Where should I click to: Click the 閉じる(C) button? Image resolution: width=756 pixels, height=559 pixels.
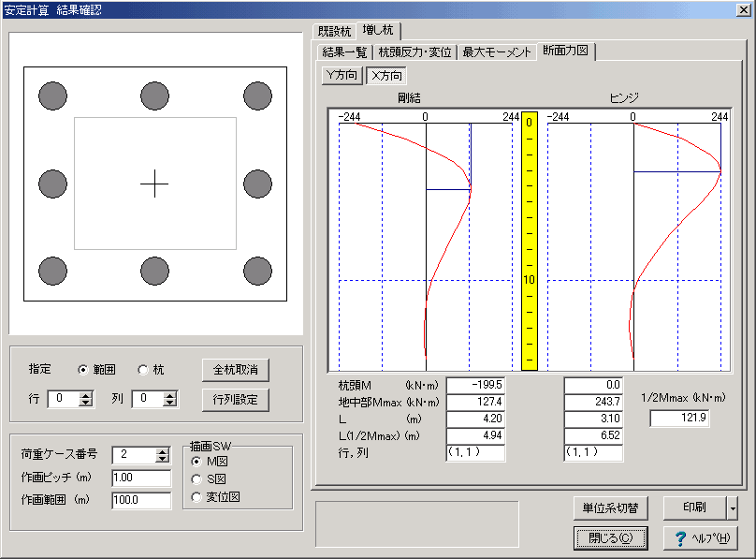click(x=610, y=538)
